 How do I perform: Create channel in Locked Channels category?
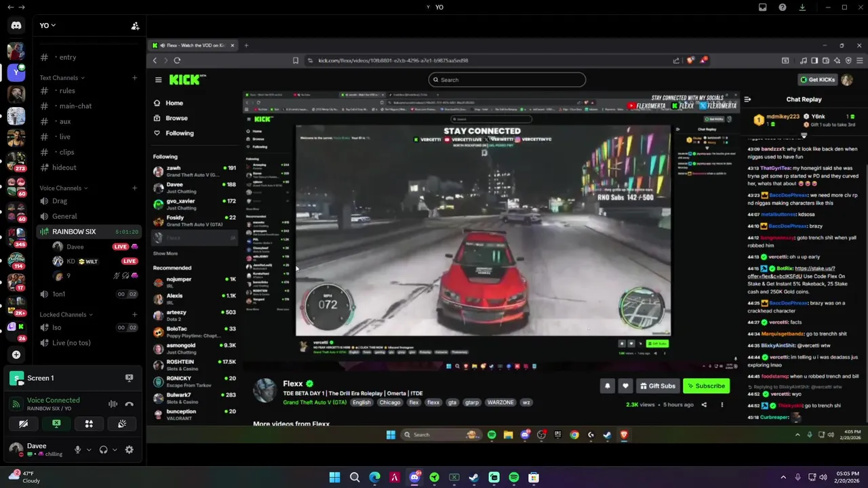click(x=134, y=314)
